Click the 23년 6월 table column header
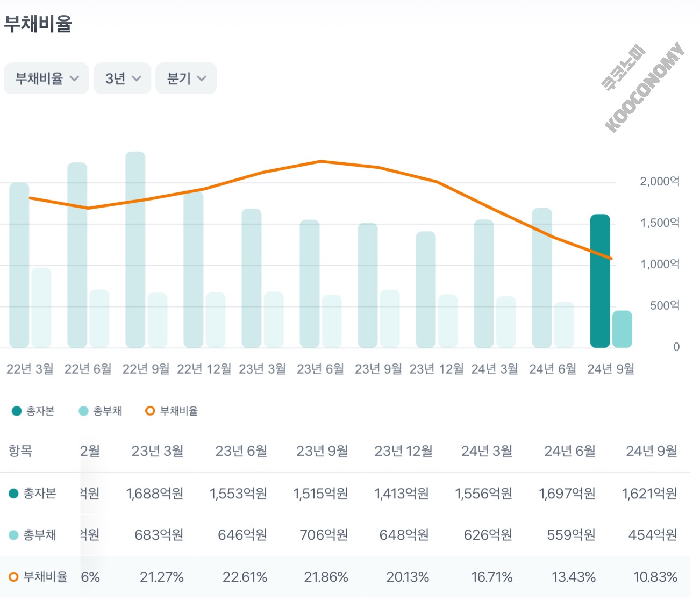The width and height of the screenshot is (700, 600). [x=241, y=451]
